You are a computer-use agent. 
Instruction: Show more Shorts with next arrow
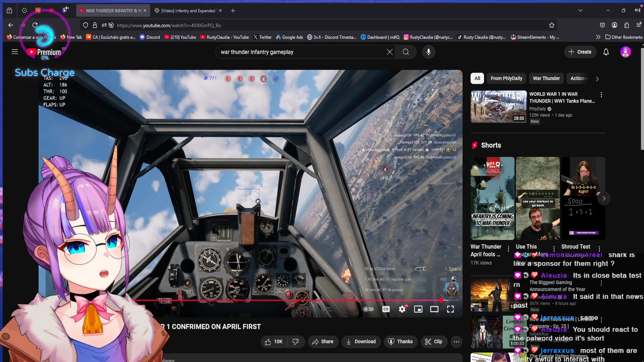(604, 198)
